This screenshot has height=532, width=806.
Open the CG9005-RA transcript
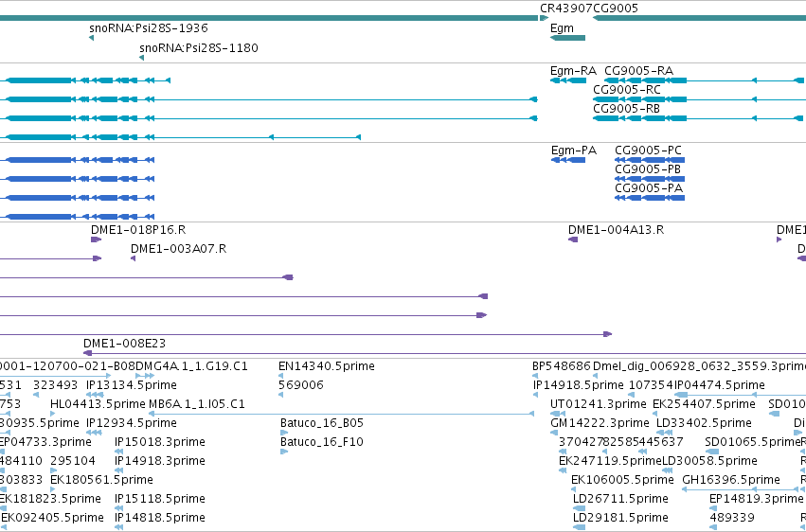click(705, 80)
